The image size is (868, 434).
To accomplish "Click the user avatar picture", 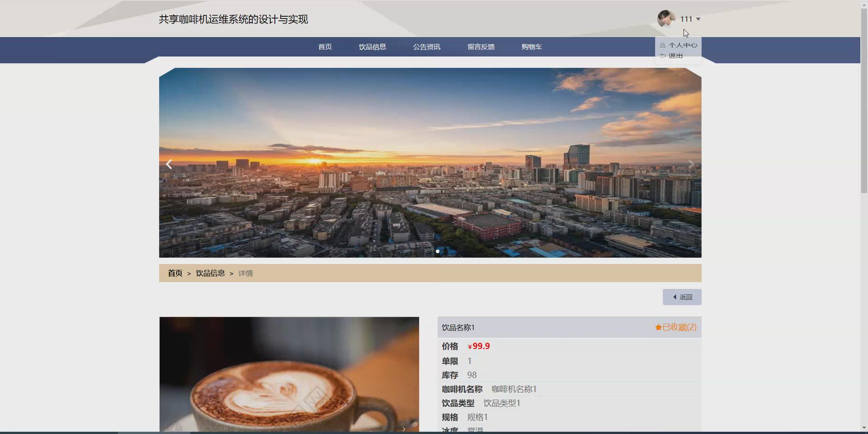I will [666, 19].
